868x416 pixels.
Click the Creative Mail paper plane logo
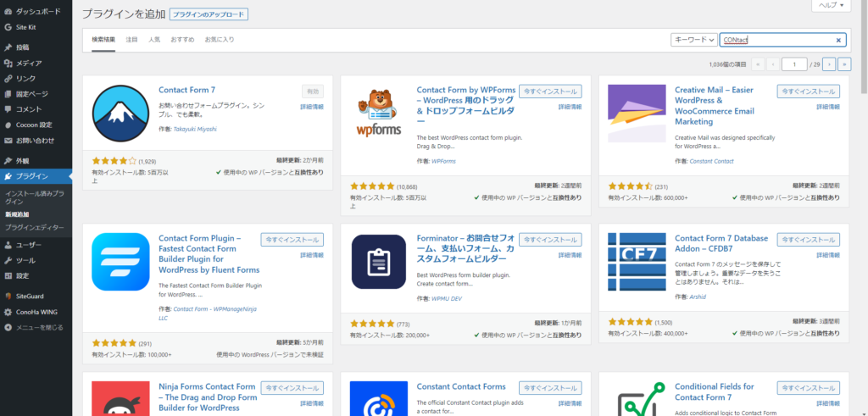[637, 114]
